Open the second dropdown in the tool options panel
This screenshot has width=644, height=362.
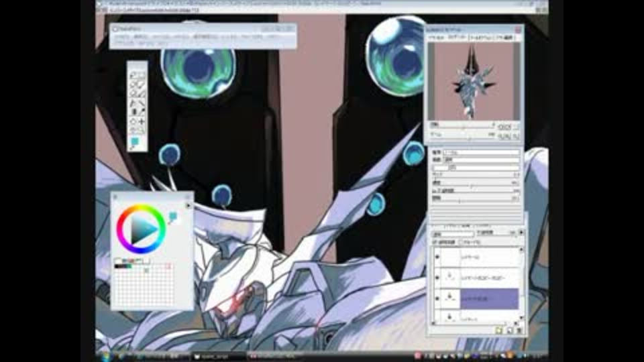[x=480, y=160]
